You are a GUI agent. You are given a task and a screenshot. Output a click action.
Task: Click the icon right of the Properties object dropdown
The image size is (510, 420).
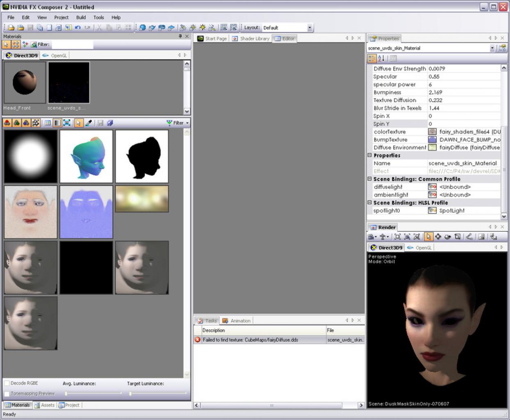tap(502, 48)
